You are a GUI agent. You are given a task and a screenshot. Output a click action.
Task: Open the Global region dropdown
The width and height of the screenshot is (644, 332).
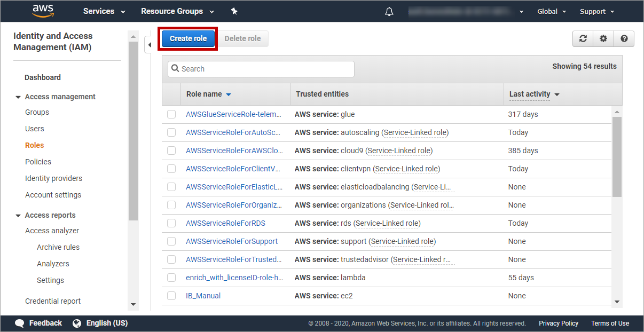552,11
